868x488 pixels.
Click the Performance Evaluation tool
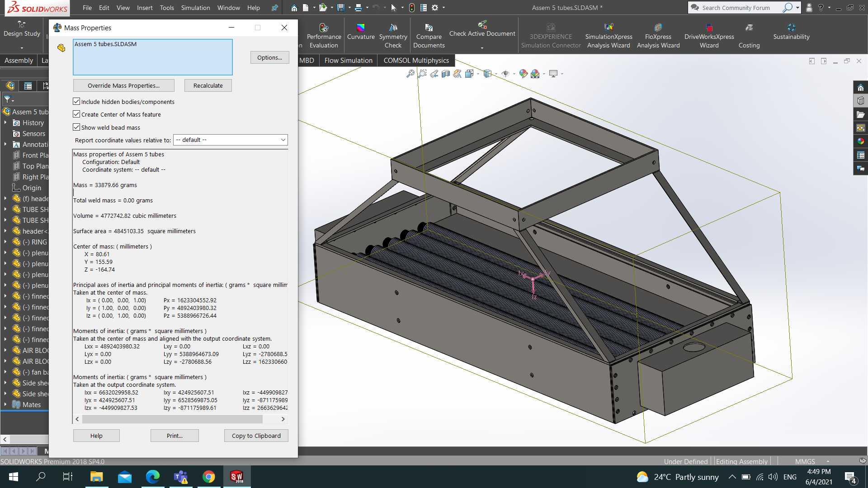(x=324, y=35)
